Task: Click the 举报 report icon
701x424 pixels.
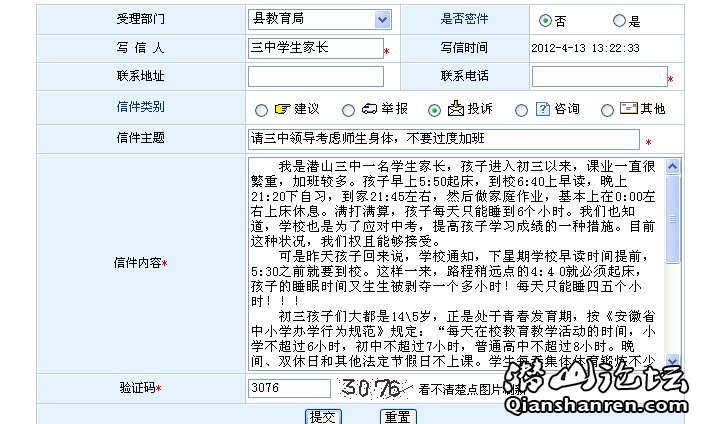Action: pyautogui.click(x=369, y=109)
